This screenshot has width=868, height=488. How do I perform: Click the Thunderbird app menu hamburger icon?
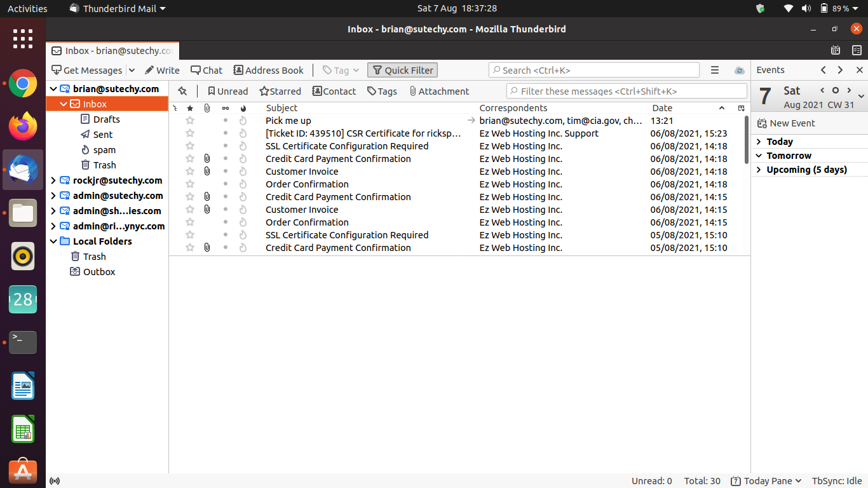(x=715, y=71)
